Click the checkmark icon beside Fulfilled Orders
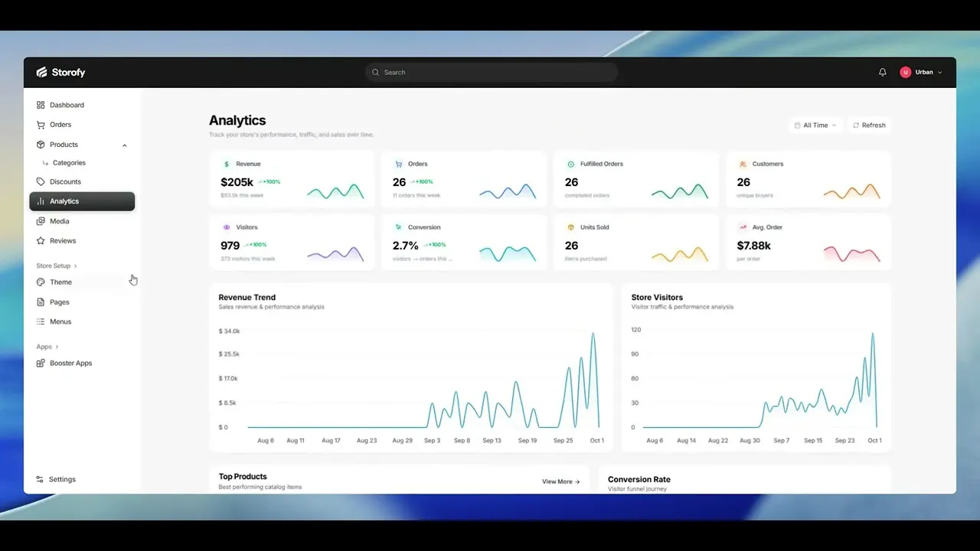 click(570, 164)
